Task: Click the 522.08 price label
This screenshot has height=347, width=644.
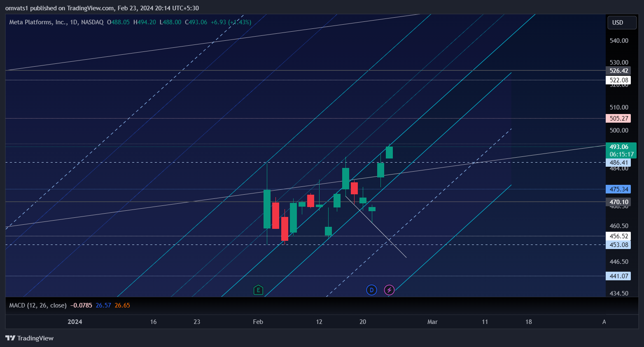Action: pos(618,80)
